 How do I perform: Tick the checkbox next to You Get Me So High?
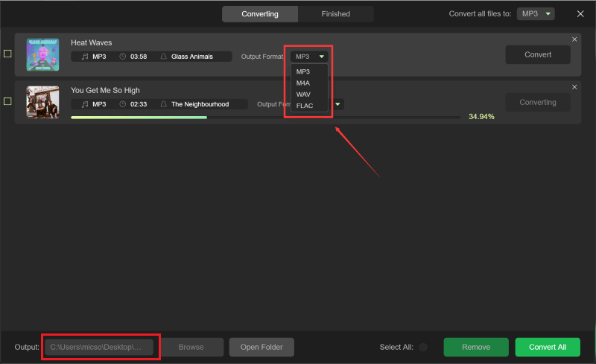point(7,101)
